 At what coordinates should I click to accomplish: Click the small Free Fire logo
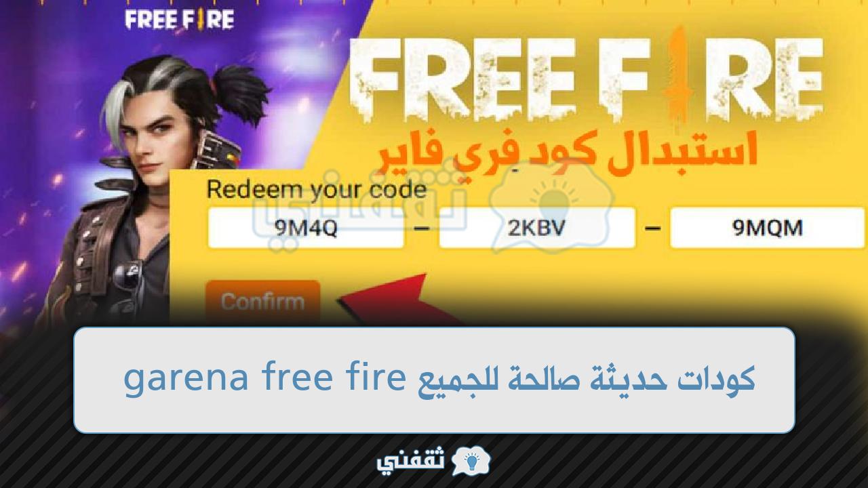[180, 19]
